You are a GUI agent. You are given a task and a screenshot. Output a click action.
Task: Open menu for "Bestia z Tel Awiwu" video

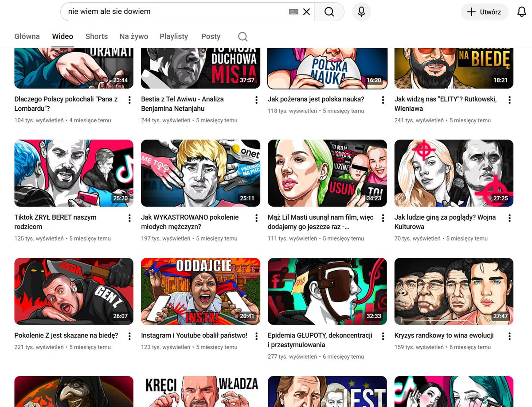pyautogui.click(x=256, y=100)
